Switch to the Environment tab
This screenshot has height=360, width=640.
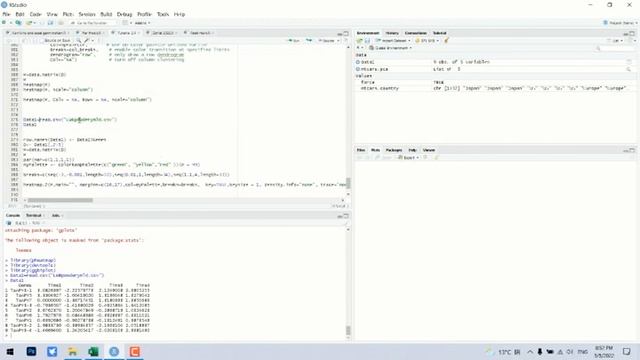tap(368, 33)
